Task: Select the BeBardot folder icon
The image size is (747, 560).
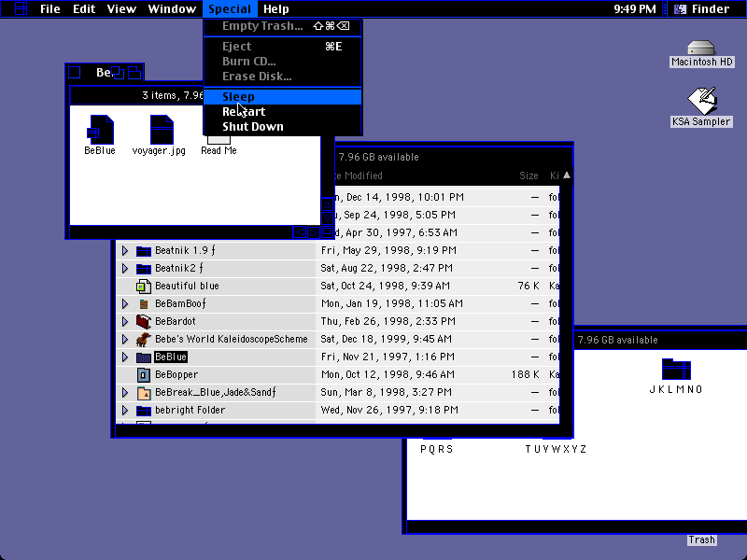Action: pyautogui.click(x=144, y=321)
